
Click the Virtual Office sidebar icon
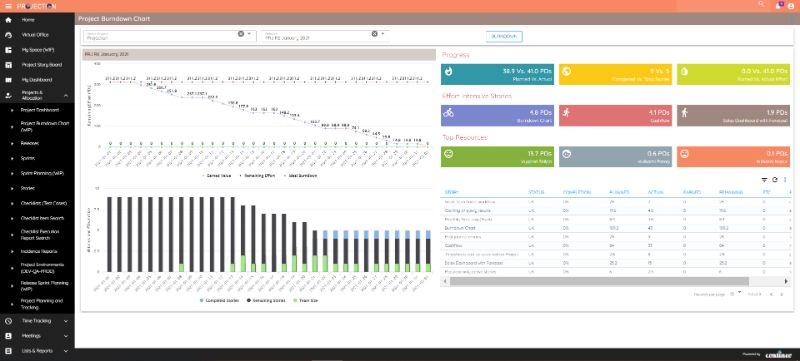pos(8,35)
